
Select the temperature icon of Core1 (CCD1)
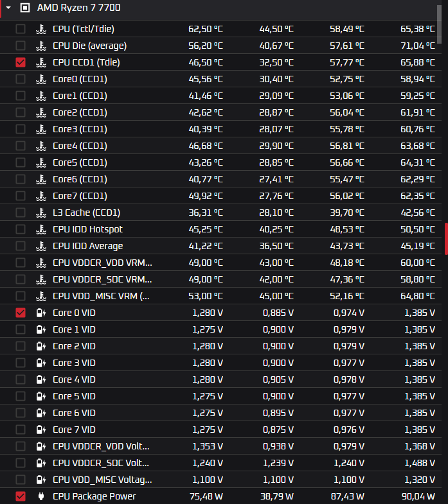coord(41,96)
